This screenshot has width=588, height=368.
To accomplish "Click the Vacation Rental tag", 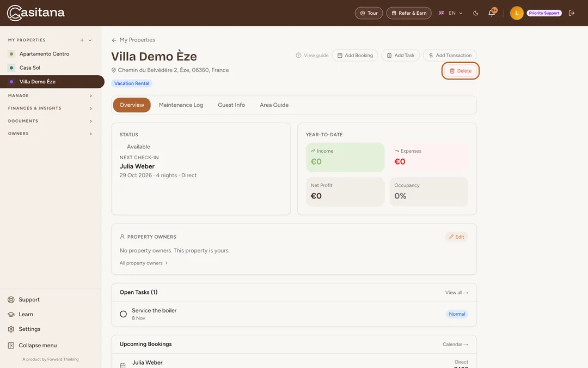I will pyautogui.click(x=132, y=83).
